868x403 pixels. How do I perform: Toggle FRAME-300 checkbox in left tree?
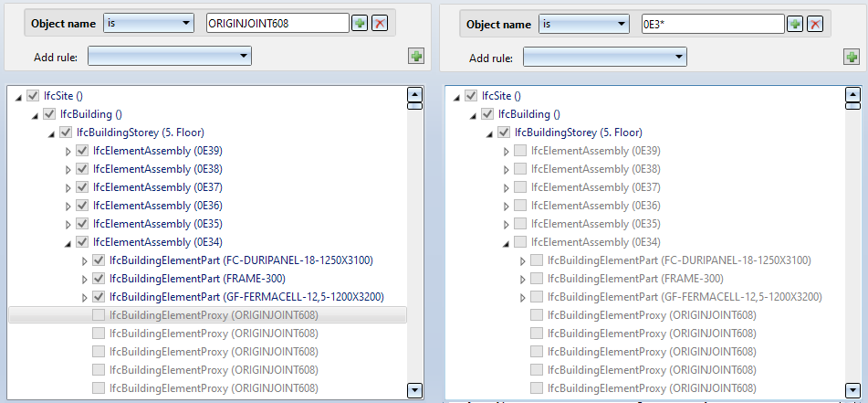[x=99, y=279]
